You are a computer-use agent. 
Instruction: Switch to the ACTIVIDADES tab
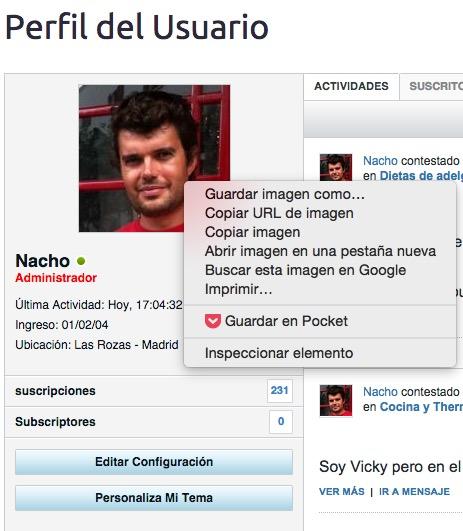coord(351,86)
